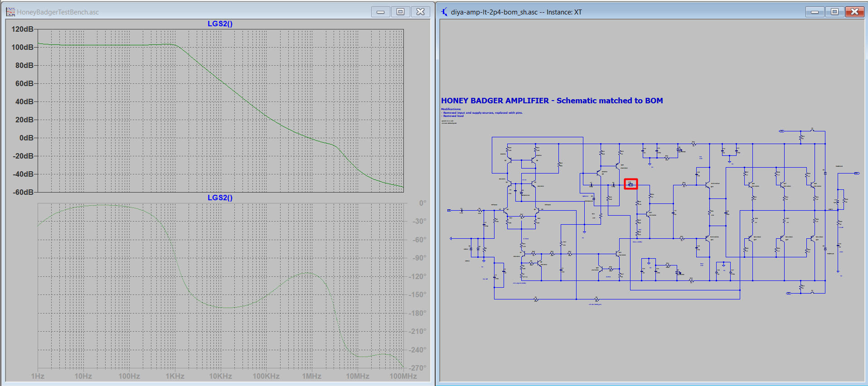
Task: Click the 10Hz frequency axis label
Action: 83,376
